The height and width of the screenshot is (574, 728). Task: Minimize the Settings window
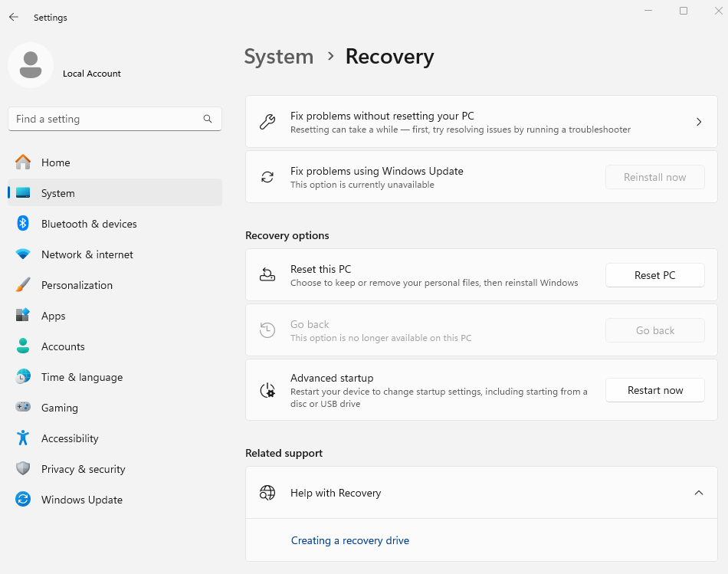point(648,11)
